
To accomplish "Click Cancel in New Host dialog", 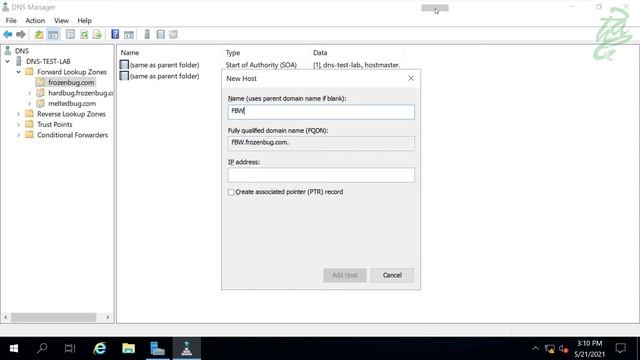I will [392, 275].
